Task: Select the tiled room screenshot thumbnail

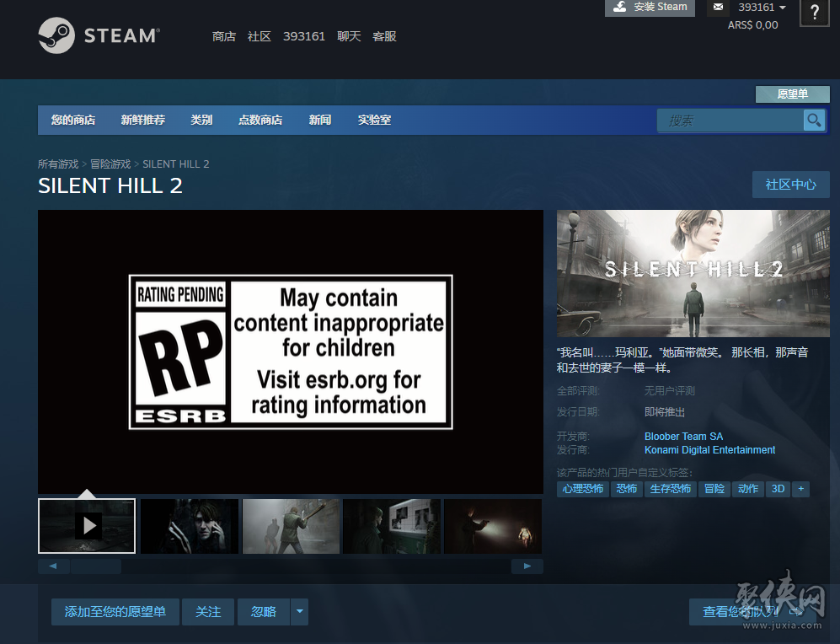Action: (x=392, y=526)
